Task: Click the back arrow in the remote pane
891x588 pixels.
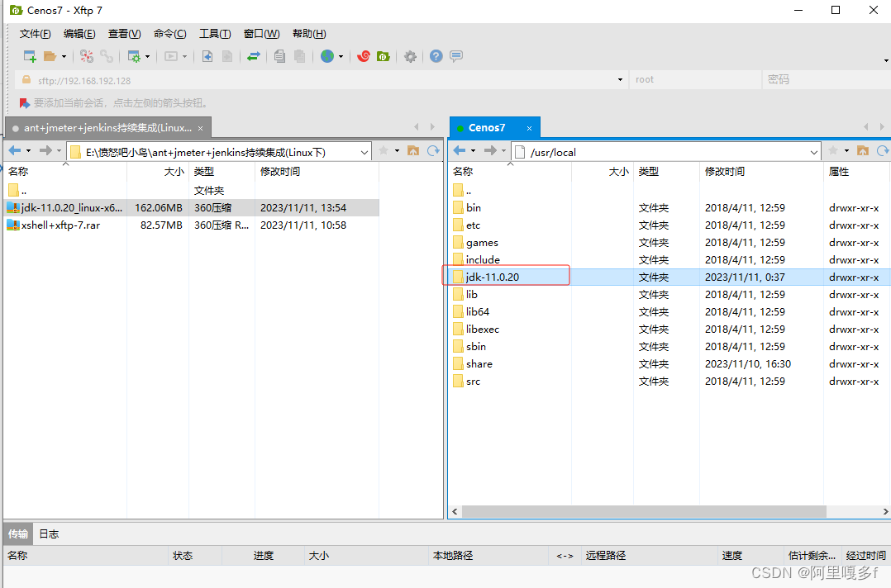Action: (460, 152)
